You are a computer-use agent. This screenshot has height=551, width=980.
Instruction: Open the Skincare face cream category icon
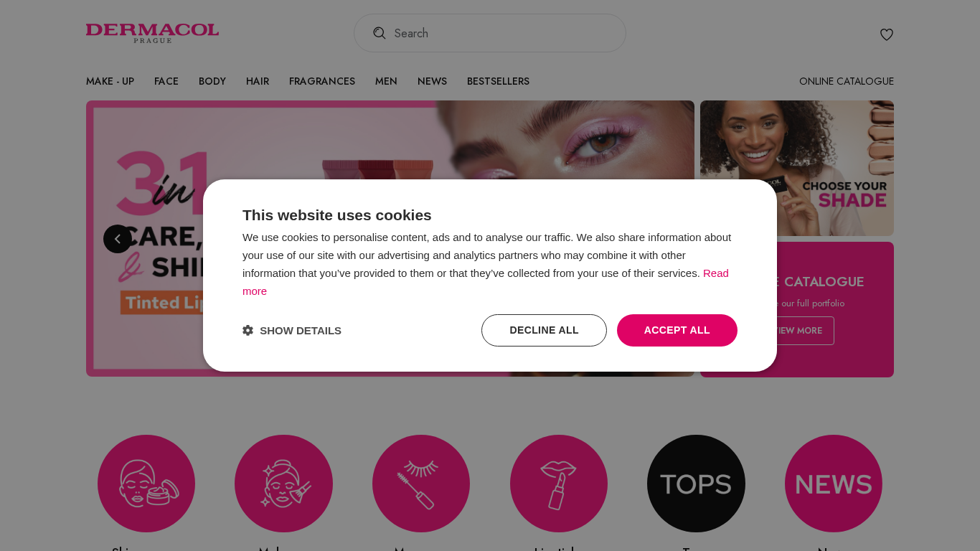pos(146,484)
